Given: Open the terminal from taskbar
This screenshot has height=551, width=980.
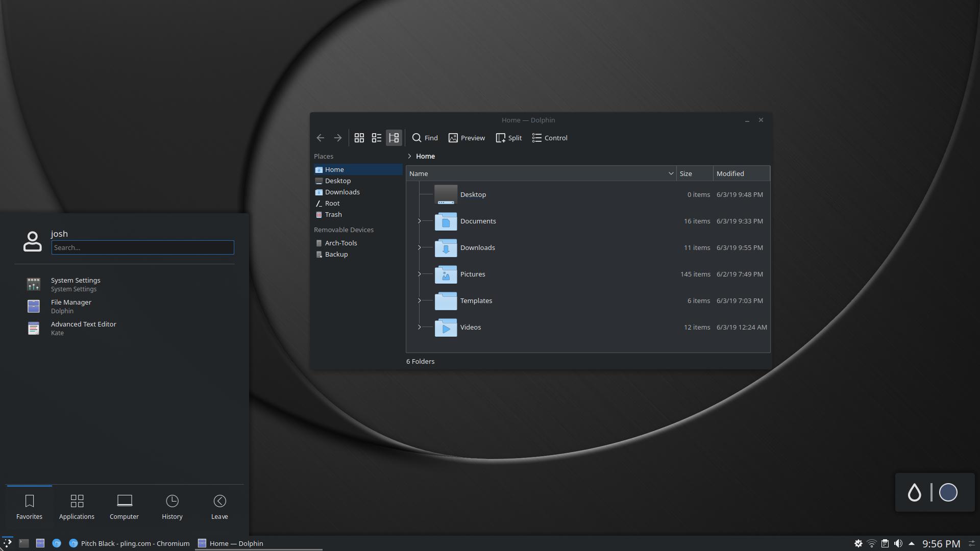Looking at the screenshot, I should [x=23, y=543].
